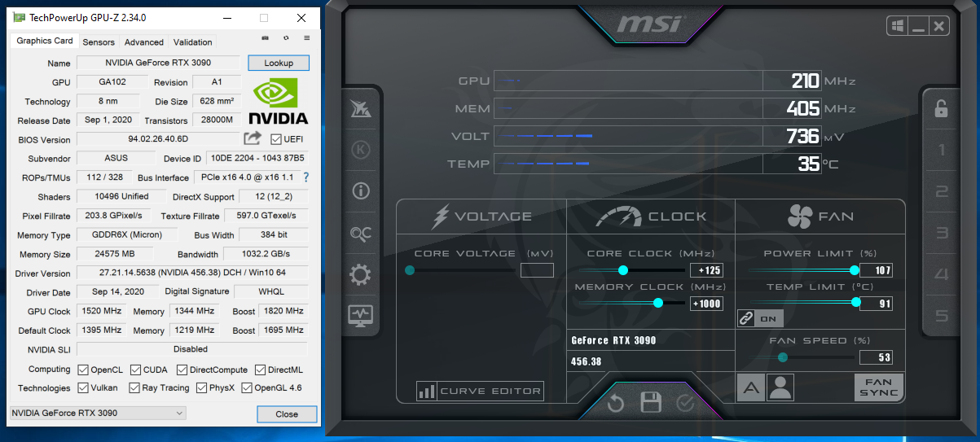Click the BIOS share/export arrow icon
Image resolution: width=980 pixels, height=442 pixels.
pos(253,139)
